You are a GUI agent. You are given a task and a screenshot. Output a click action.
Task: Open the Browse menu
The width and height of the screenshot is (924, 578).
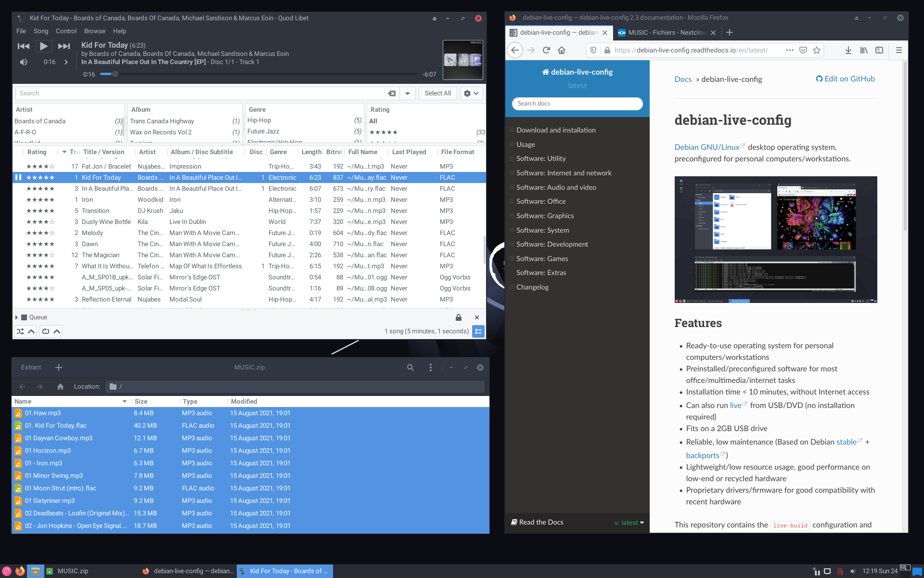[x=94, y=31]
